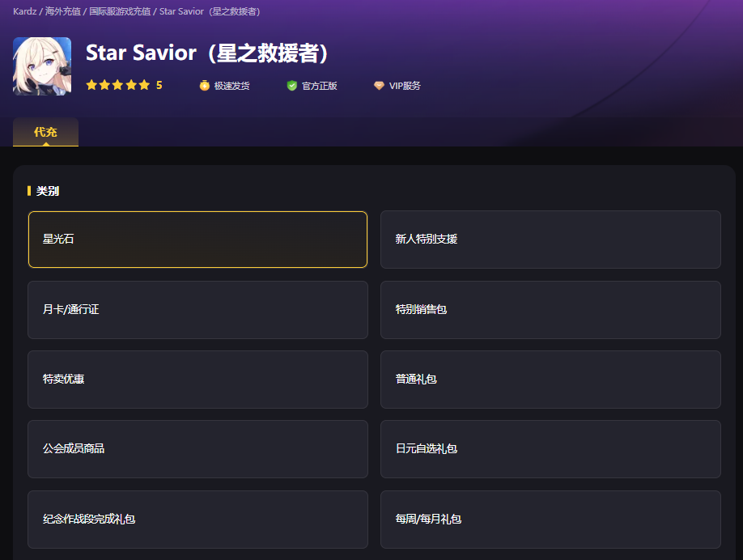Viewport: 743px width, 560px height.
Task: Choose the 特别销售包 category
Action: pos(550,310)
